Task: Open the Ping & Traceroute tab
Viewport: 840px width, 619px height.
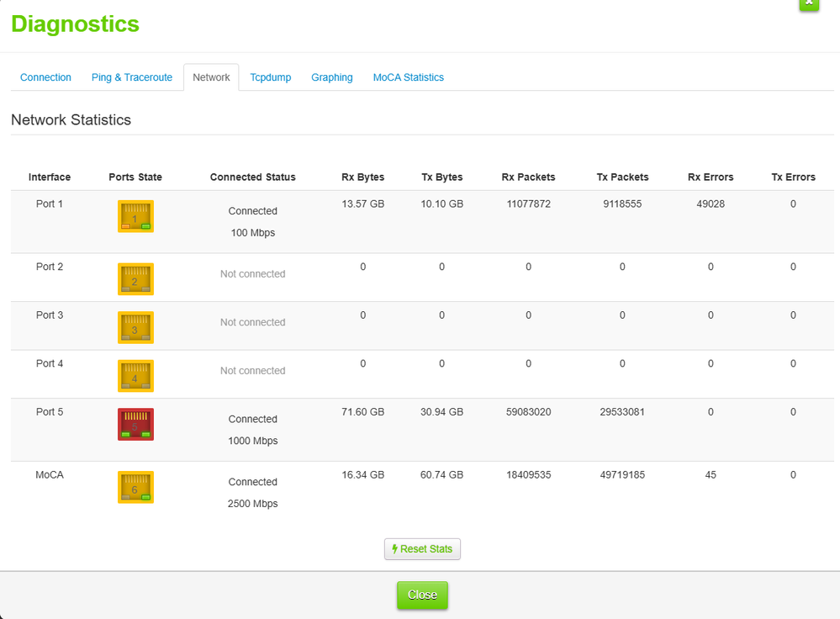Action: (x=132, y=77)
